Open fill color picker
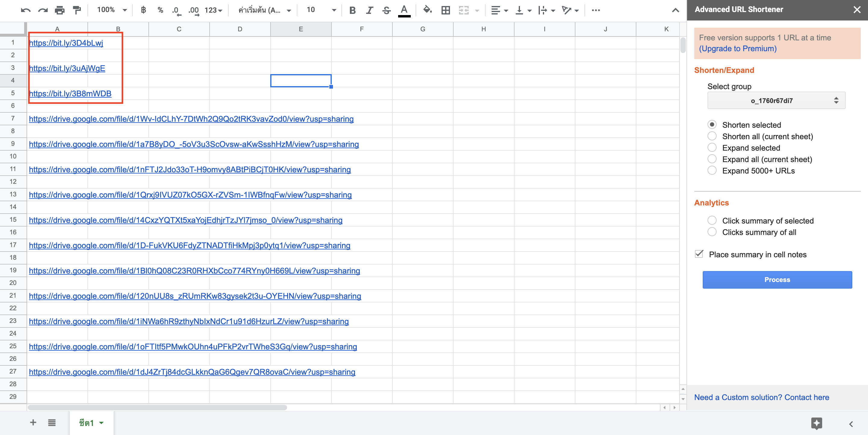Screen dimensions: 868x435 click(x=427, y=10)
